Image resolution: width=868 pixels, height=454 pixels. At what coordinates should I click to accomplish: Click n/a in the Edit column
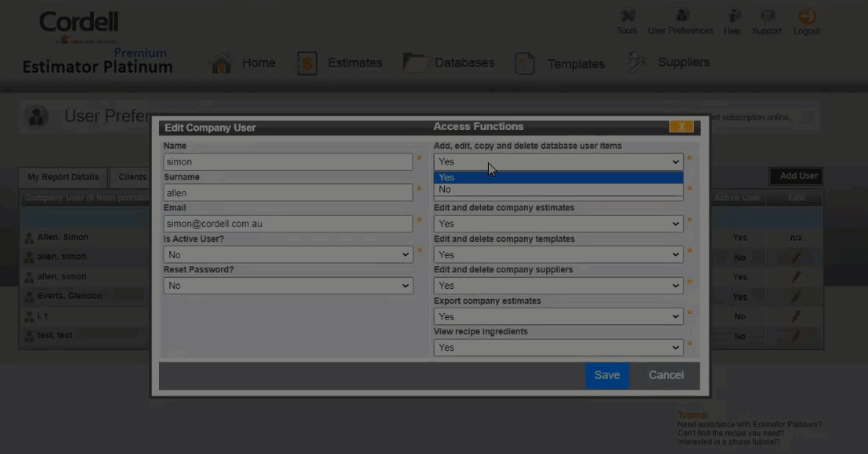pyautogui.click(x=796, y=238)
